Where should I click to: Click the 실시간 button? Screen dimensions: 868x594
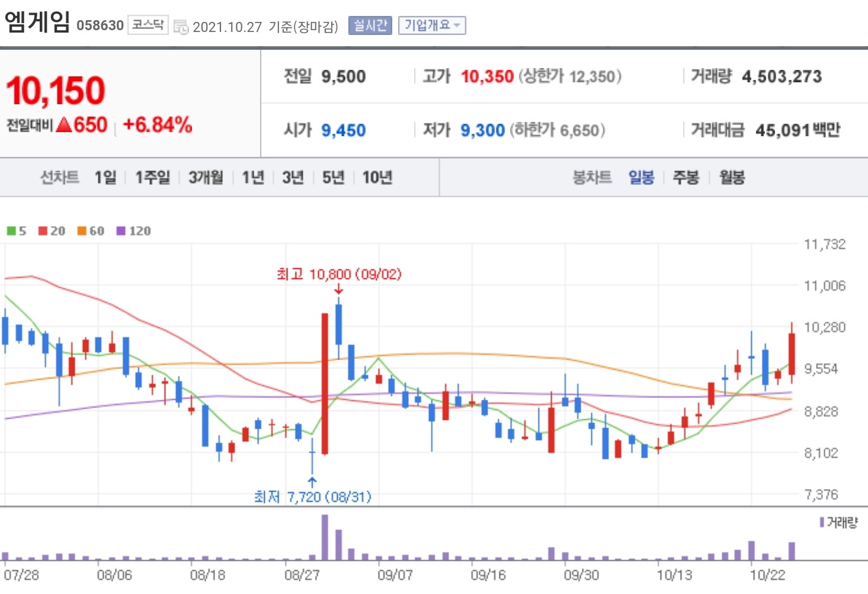[x=370, y=25]
